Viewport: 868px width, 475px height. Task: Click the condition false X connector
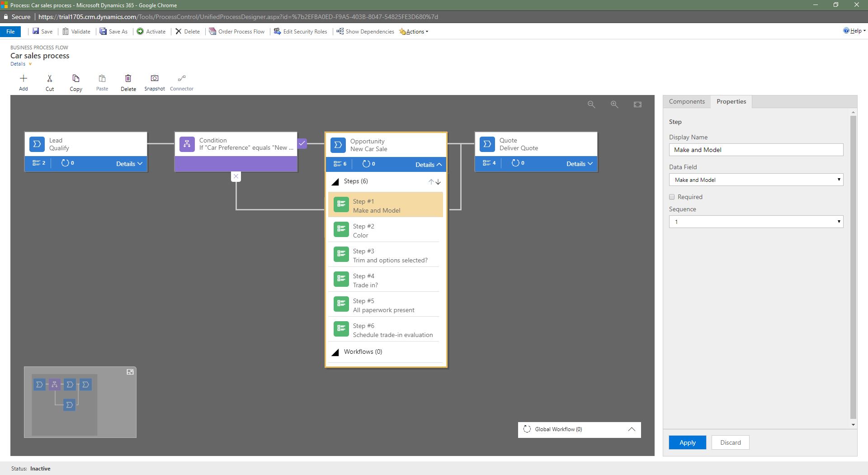tap(236, 176)
